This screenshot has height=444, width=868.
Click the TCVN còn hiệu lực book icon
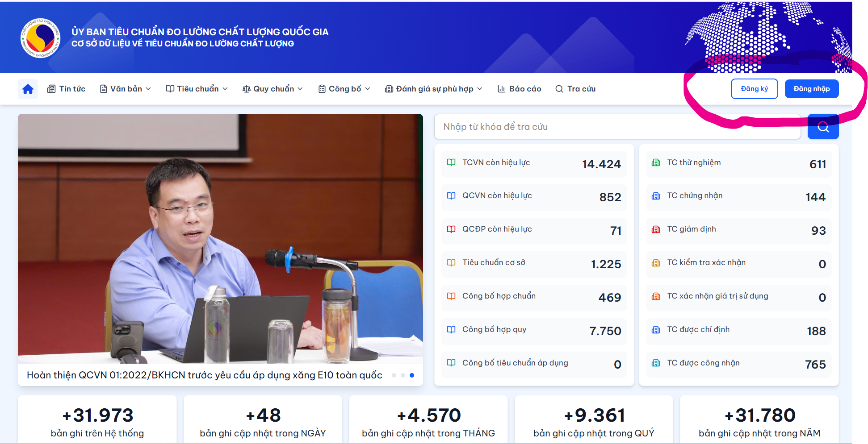pyautogui.click(x=451, y=162)
